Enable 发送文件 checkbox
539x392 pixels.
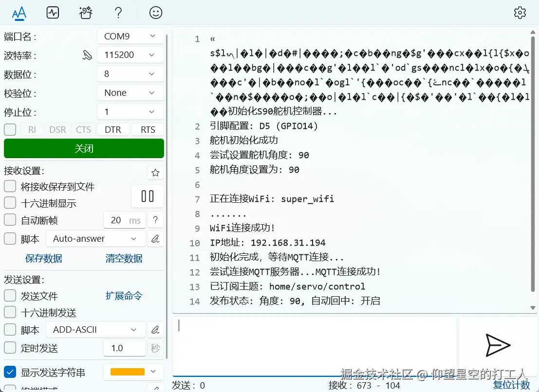(x=10, y=296)
